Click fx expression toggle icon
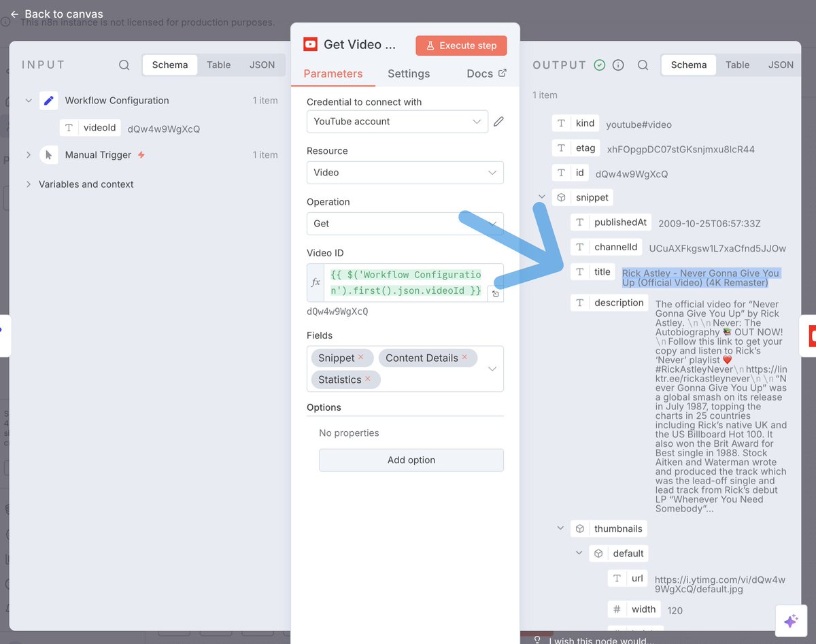The image size is (816, 644). point(316,282)
